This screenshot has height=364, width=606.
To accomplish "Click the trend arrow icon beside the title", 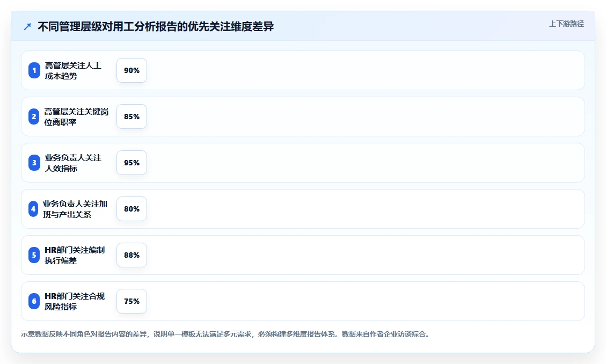I will (x=27, y=27).
